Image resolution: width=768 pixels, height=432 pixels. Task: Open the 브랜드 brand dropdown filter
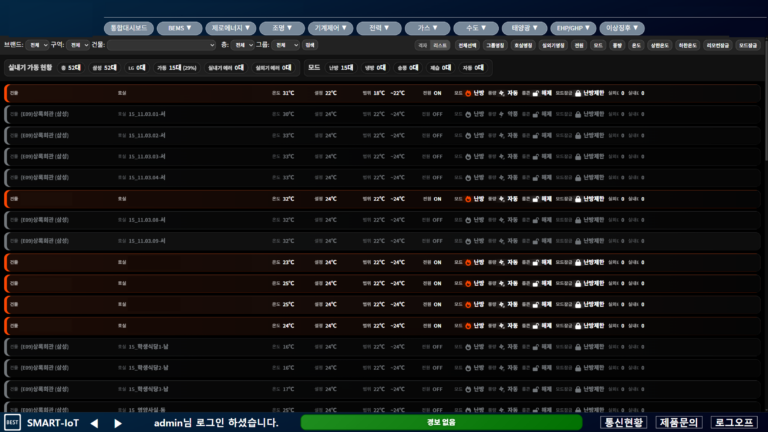point(36,45)
